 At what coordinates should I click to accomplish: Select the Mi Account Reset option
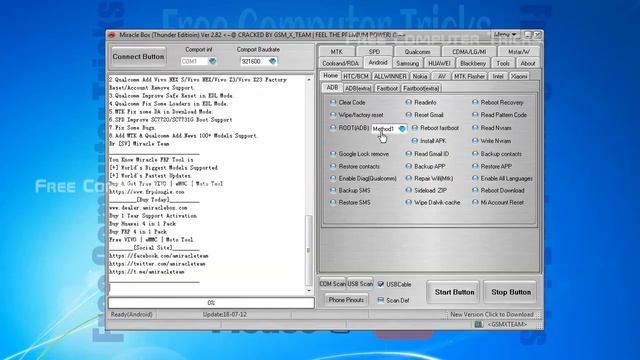(498, 202)
